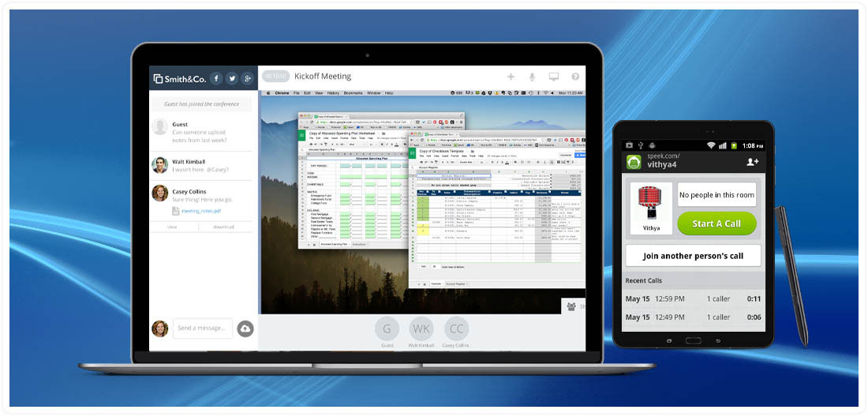
Task: Select the Guest participant avatar G
Action: coord(387,329)
